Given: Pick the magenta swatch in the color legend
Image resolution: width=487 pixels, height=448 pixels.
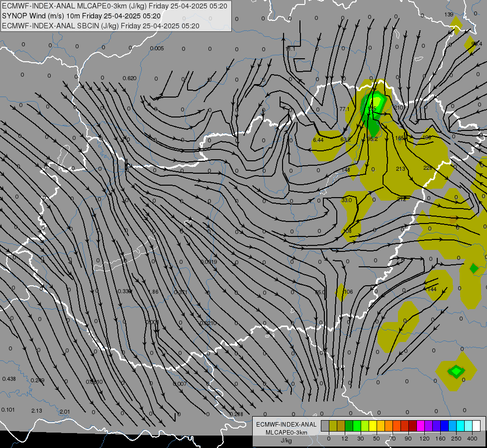Looking at the screenshot, I should [x=420, y=426].
